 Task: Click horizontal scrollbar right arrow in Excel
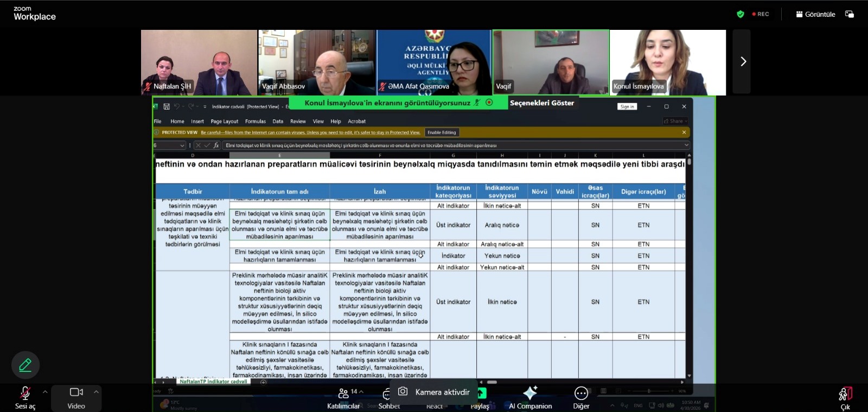click(x=682, y=382)
